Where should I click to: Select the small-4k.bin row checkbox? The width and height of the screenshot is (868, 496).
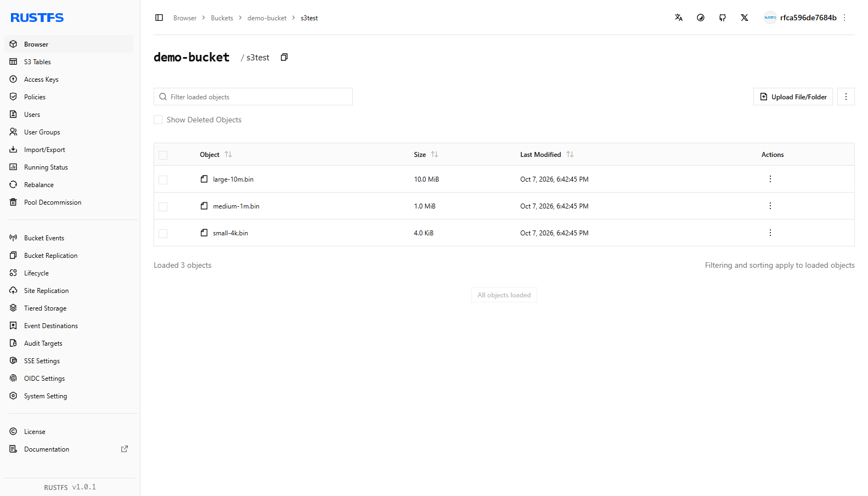pos(163,234)
